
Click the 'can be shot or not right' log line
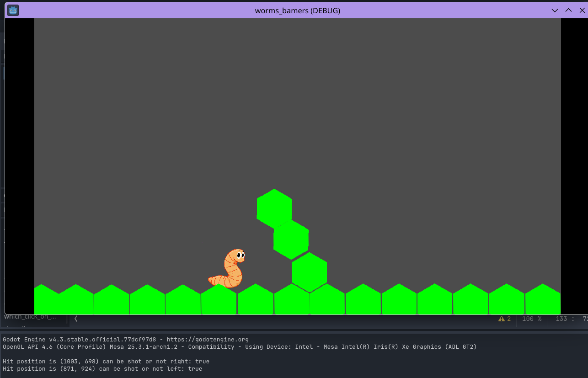click(106, 361)
